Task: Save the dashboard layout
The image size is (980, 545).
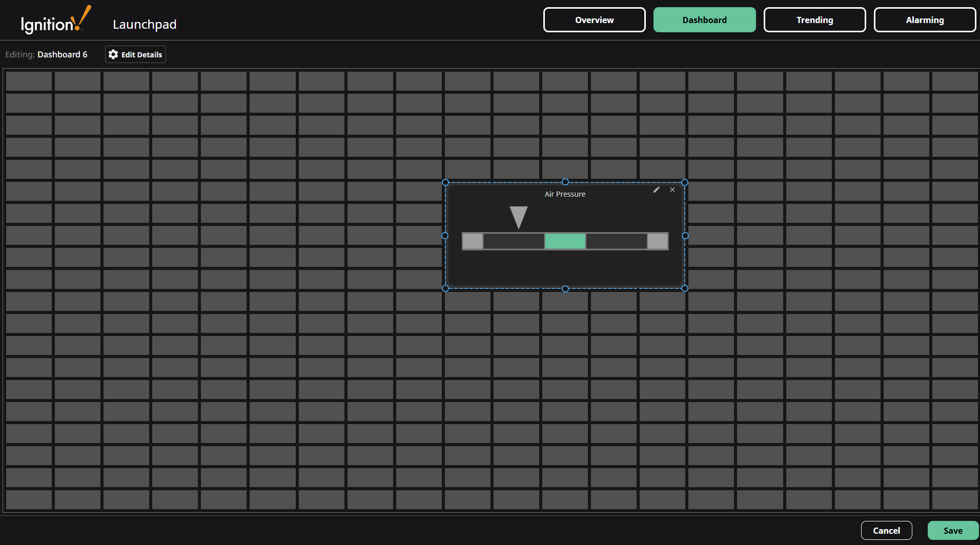Action: click(952, 530)
